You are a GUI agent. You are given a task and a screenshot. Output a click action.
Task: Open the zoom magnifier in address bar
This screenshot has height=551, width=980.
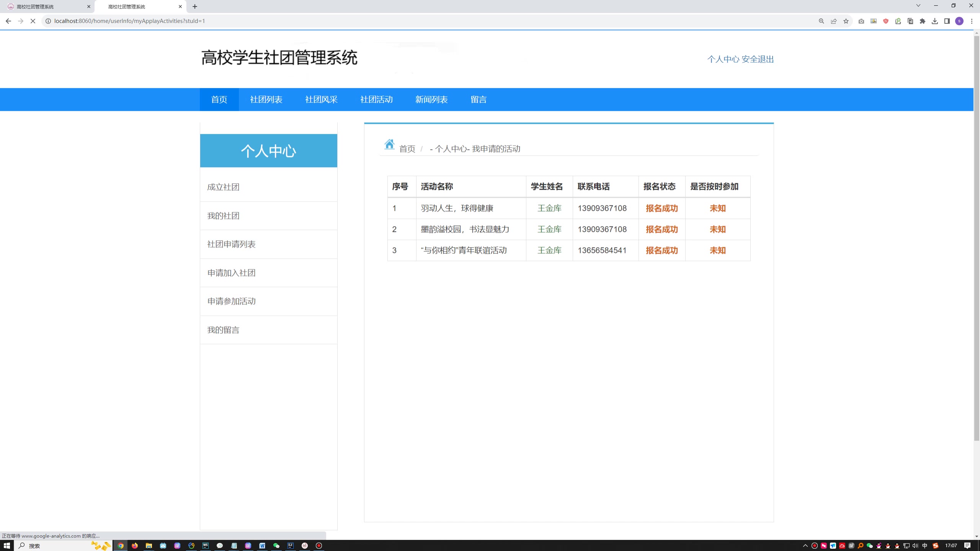click(822, 21)
